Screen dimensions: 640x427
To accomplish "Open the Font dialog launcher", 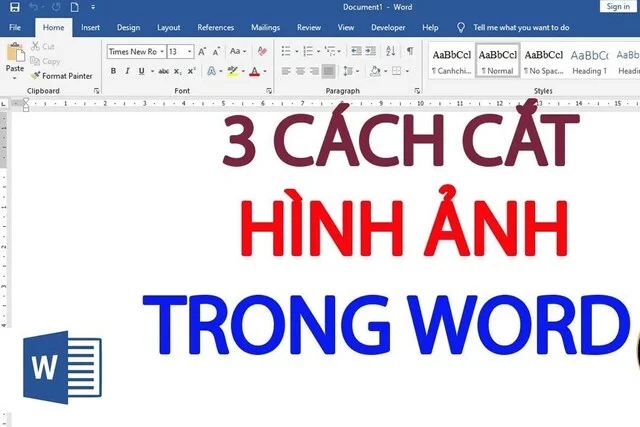I will (x=269, y=91).
